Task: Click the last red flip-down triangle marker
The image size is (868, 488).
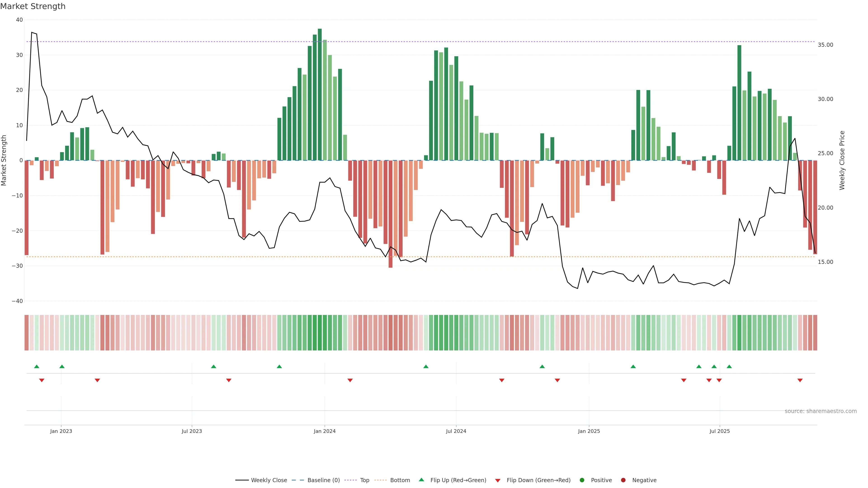Action: pyautogui.click(x=800, y=380)
